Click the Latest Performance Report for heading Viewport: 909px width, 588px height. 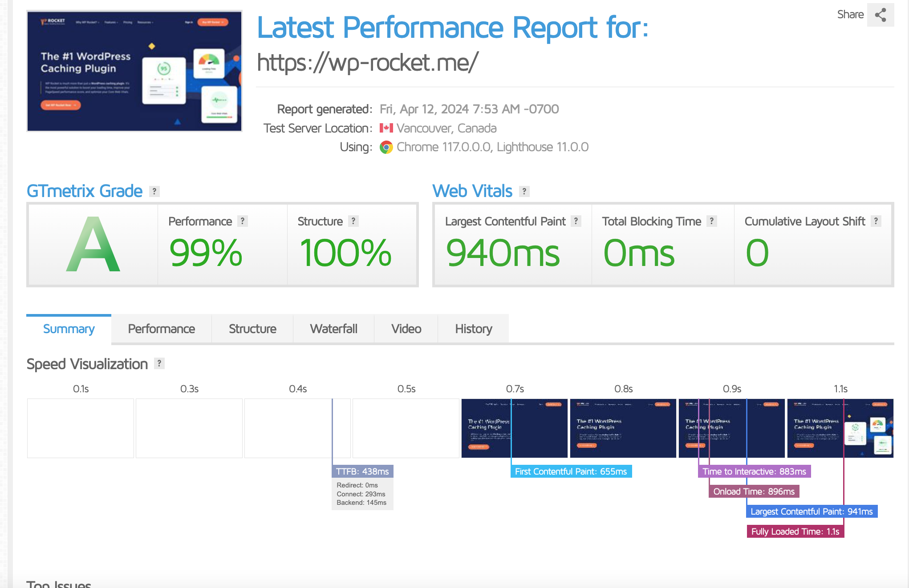(x=453, y=28)
